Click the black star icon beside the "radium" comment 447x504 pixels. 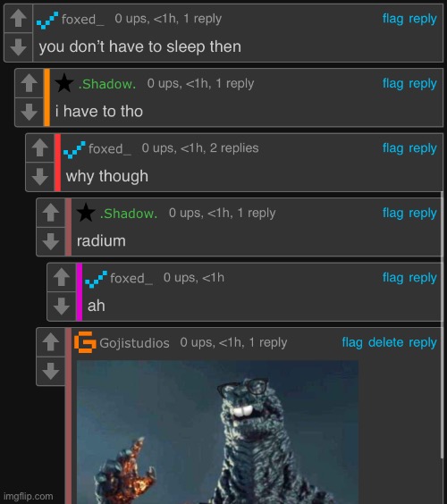[x=86, y=213]
